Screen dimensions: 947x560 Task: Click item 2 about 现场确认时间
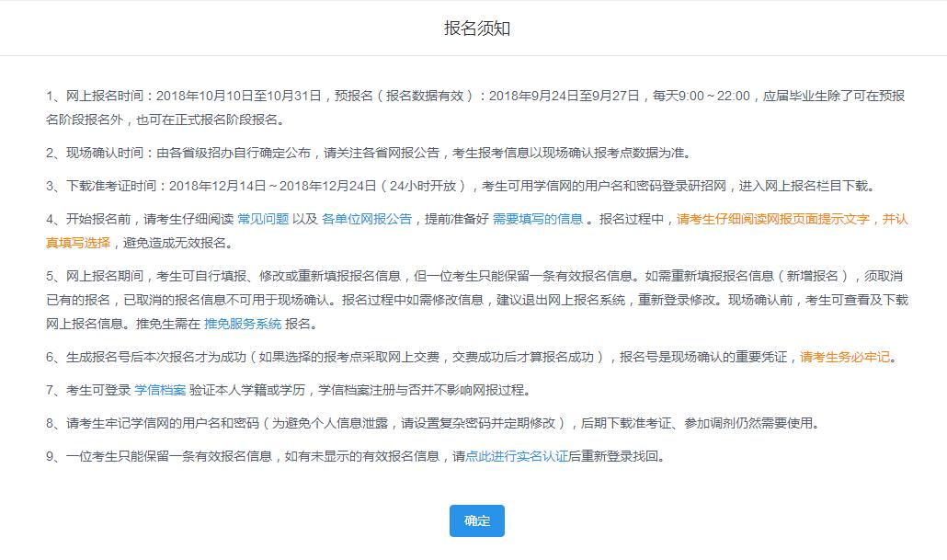point(368,145)
